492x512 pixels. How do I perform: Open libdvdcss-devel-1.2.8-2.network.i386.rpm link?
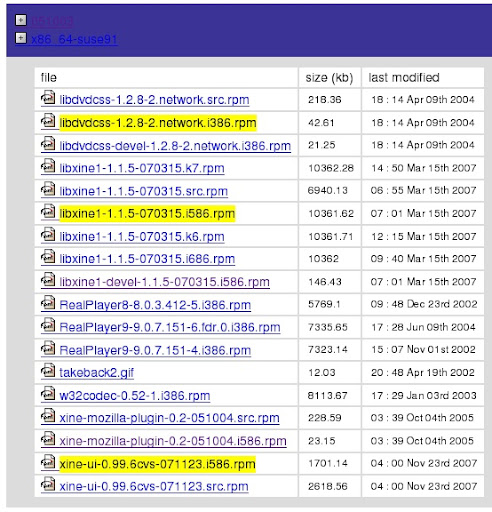pos(175,146)
